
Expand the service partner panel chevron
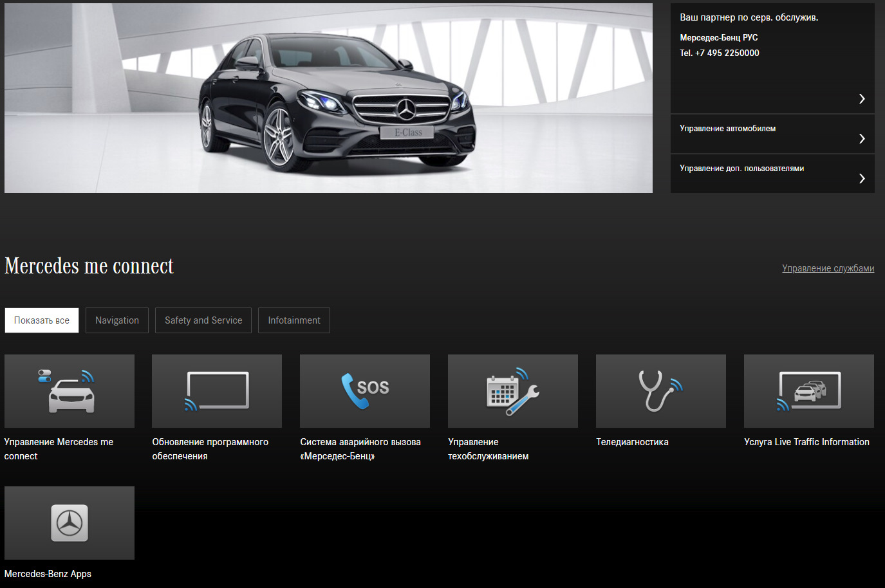[862, 98]
